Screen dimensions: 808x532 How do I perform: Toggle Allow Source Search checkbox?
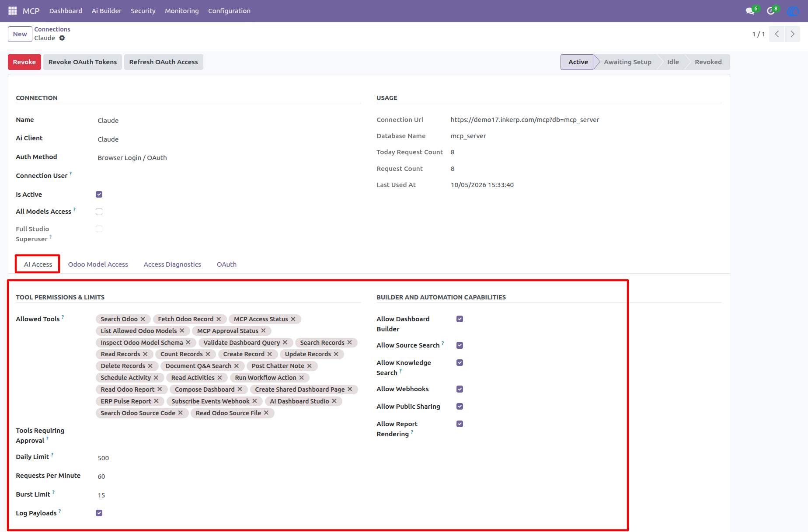[x=460, y=345]
